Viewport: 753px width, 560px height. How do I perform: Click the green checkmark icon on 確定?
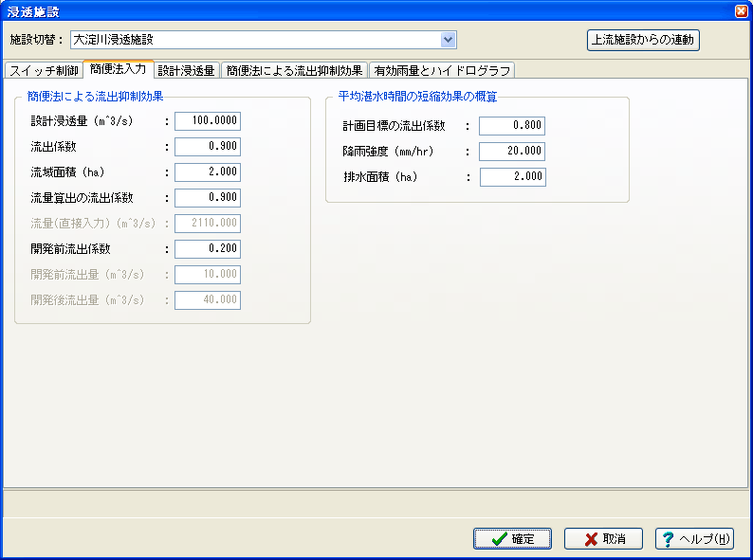tap(500, 539)
